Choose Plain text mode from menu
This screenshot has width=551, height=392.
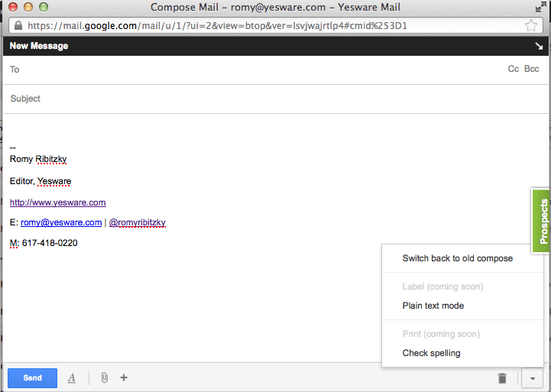click(433, 306)
